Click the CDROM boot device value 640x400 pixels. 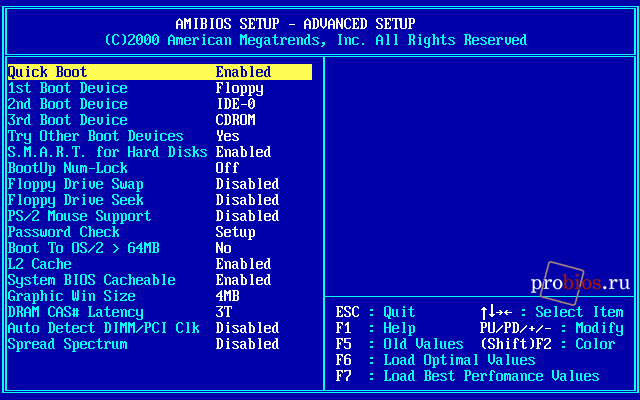236,120
